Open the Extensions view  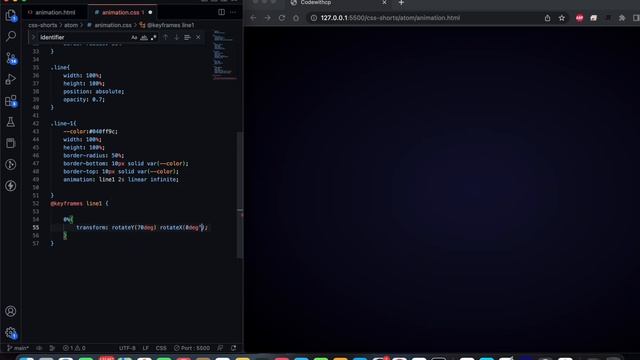point(11,101)
